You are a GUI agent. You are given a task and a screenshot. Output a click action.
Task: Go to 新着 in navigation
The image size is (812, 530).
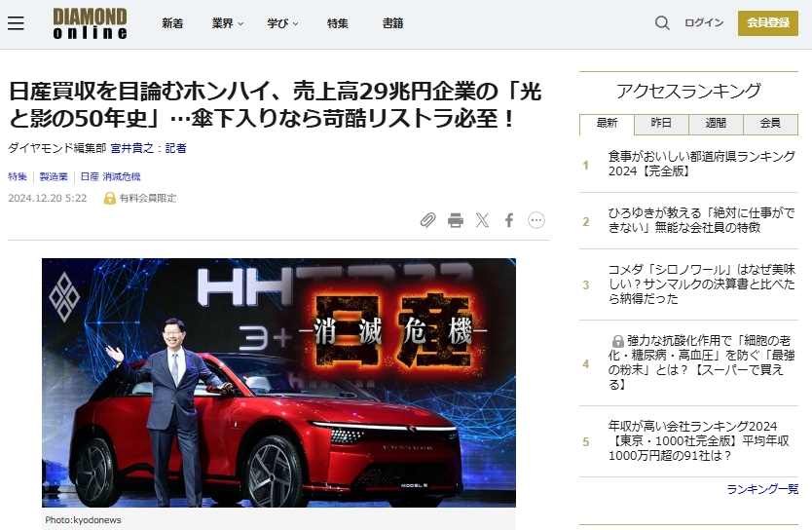coord(172,23)
